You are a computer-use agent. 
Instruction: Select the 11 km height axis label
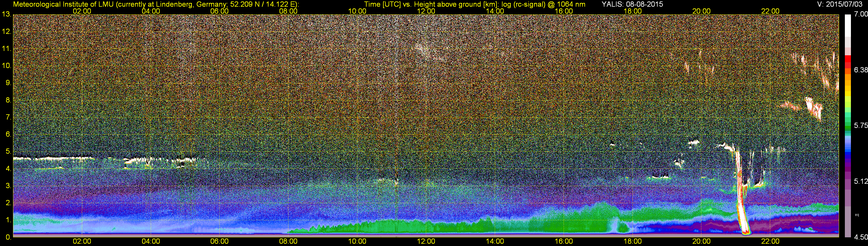[x=6, y=49]
